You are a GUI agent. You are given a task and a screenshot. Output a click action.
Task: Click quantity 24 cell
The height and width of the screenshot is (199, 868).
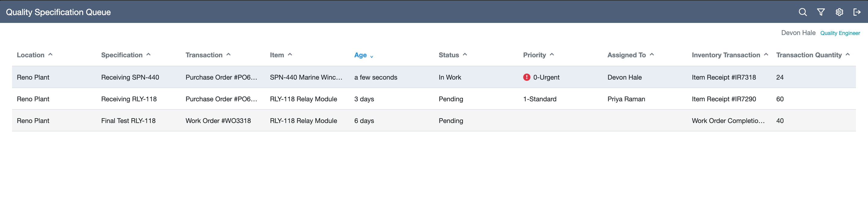780,77
